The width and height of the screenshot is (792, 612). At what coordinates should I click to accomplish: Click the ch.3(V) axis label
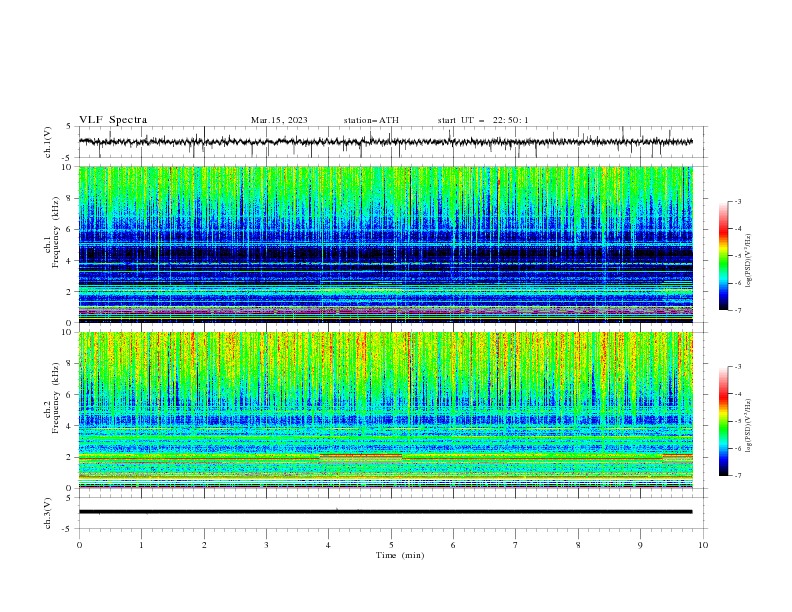click(48, 513)
